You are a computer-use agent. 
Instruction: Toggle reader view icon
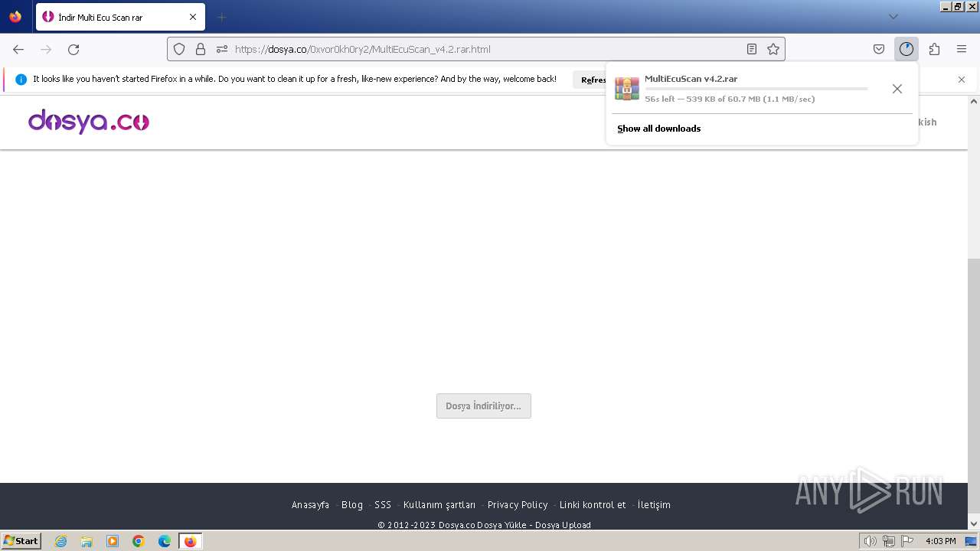click(752, 49)
